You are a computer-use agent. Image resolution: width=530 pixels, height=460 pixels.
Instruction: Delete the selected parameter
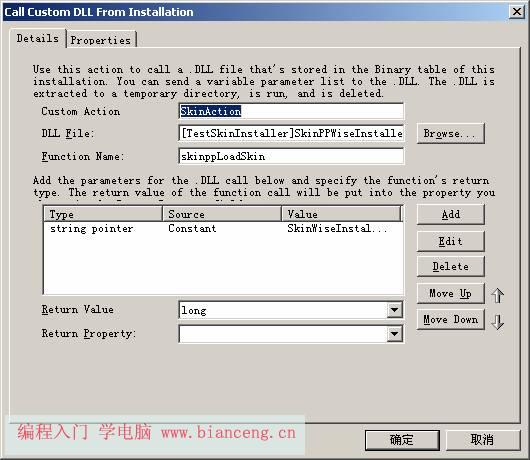tap(451, 266)
